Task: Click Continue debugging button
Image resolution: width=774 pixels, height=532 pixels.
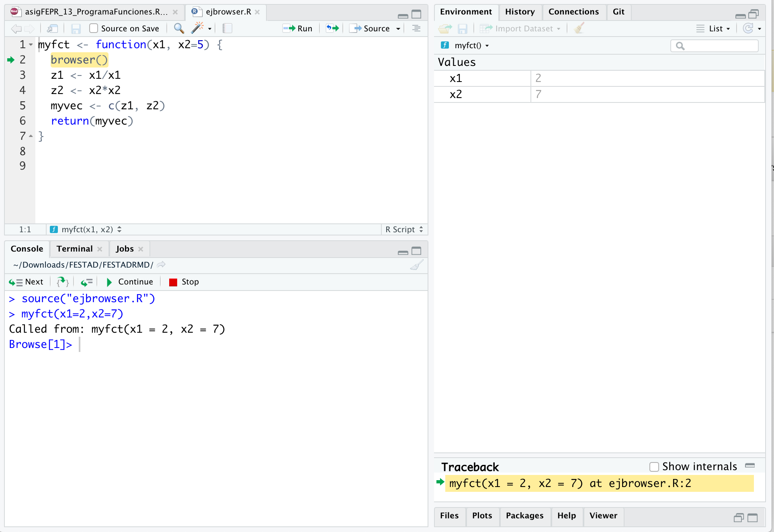Action: click(130, 282)
